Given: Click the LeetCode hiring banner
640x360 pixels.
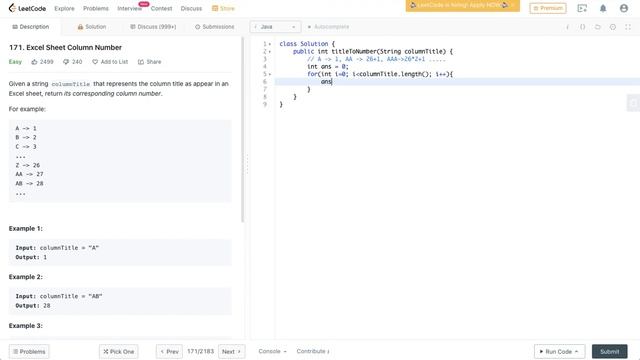Looking at the screenshot, I should tap(462, 6).
